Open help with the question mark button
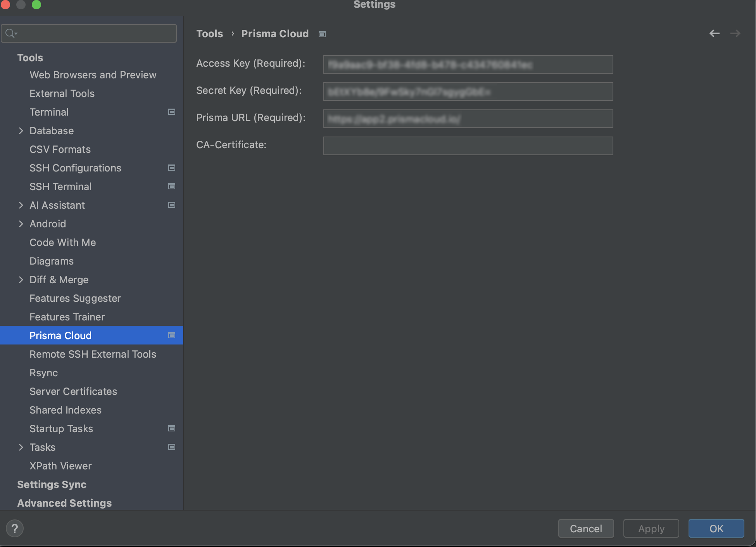Image resolution: width=756 pixels, height=547 pixels. pyautogui.click(x=15, y=528)
